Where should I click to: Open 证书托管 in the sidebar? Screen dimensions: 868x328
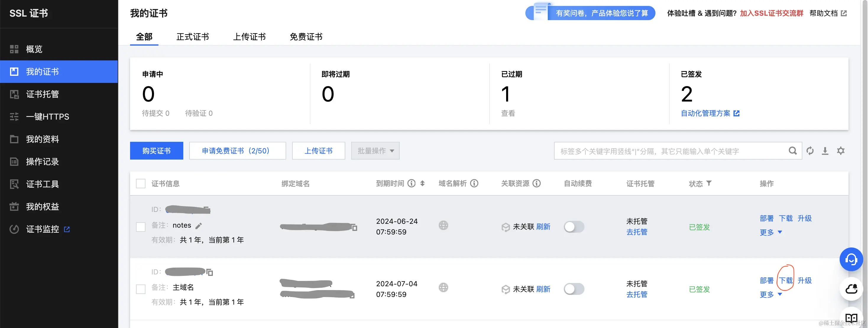(43, 94)
